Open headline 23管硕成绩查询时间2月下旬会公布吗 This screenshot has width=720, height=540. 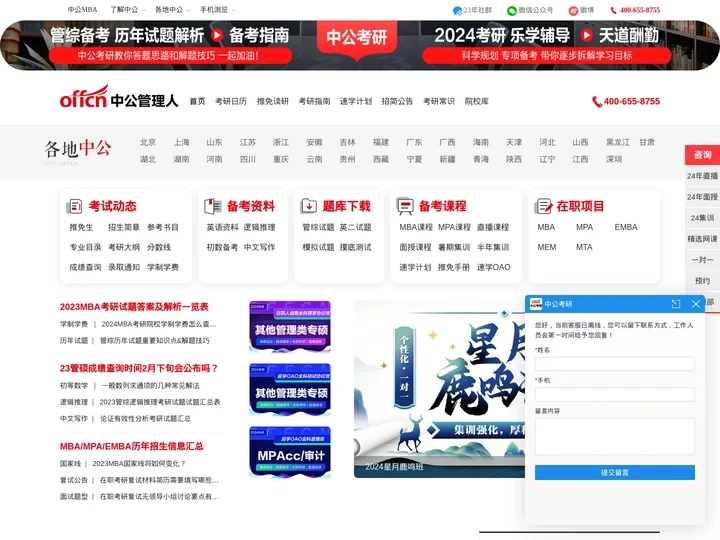click(139, 368)
